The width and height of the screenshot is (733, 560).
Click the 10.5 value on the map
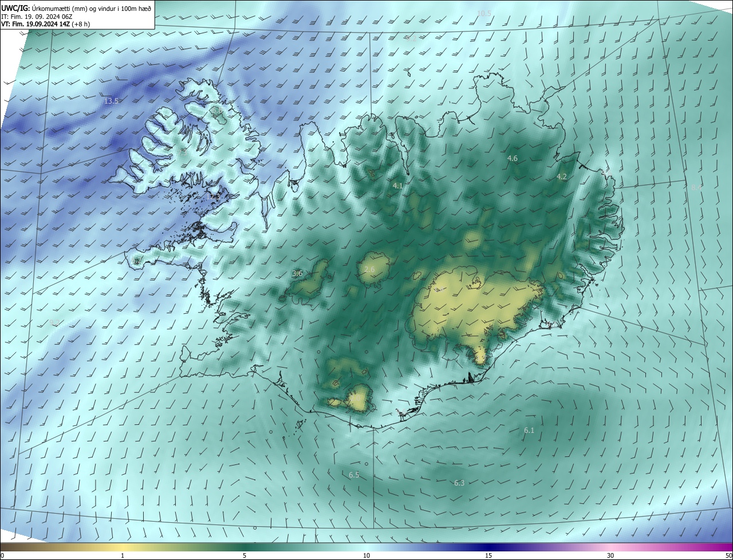click(x=484, y=13)
